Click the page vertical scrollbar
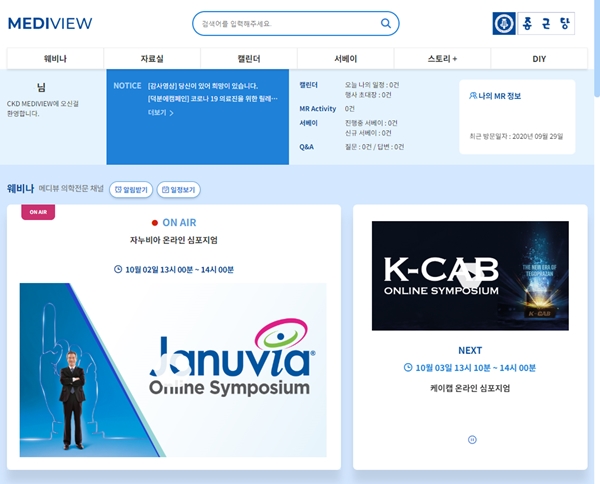Image resolution: width=600 pixels, height=484 pixels. pyautogui.click(x=597, y=48)
